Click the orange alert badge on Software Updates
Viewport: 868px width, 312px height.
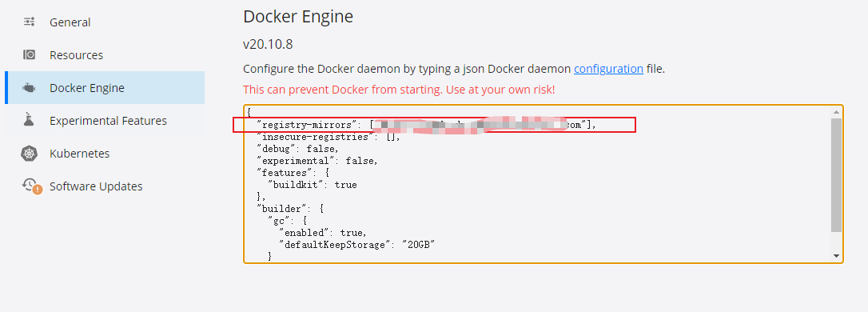37,190
